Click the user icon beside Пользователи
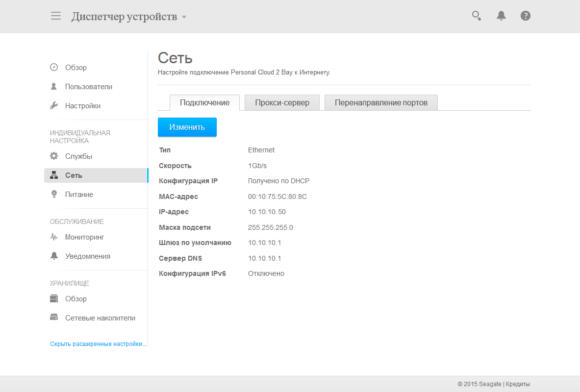The width and height of the screenshot is (580, 392). [x=54, y=87]
